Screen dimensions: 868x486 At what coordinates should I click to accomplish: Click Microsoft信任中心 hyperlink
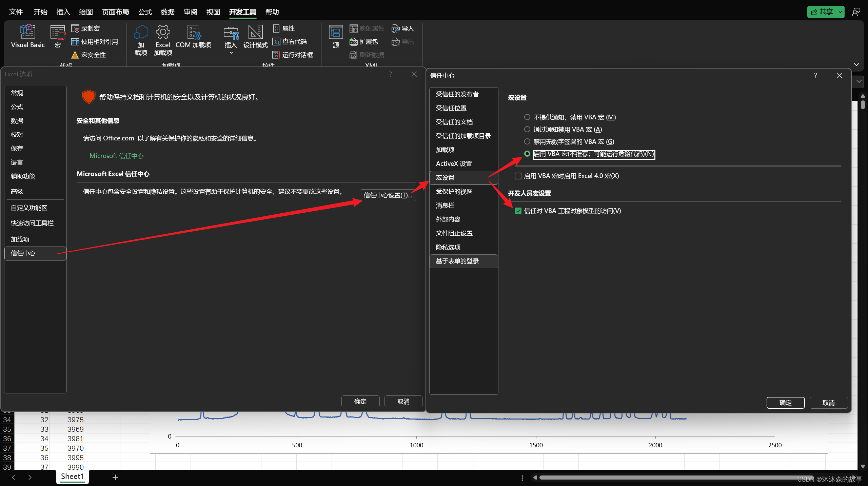[117, 156]
